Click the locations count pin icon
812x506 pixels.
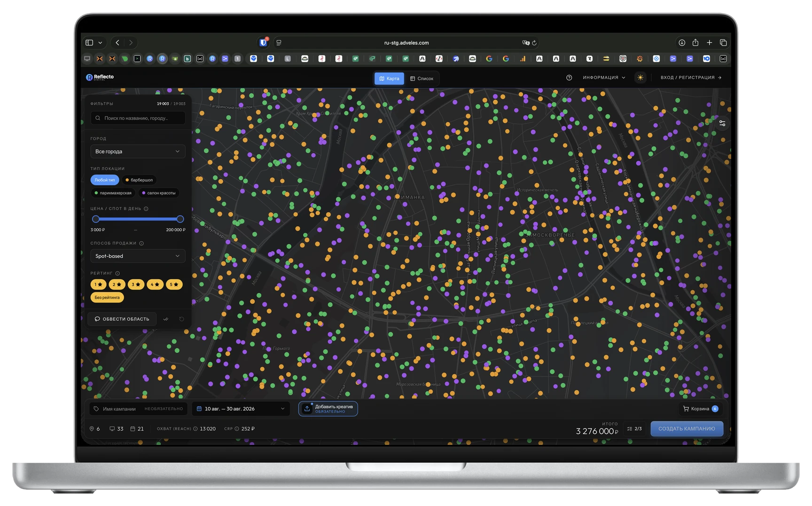tap(92, 429)
